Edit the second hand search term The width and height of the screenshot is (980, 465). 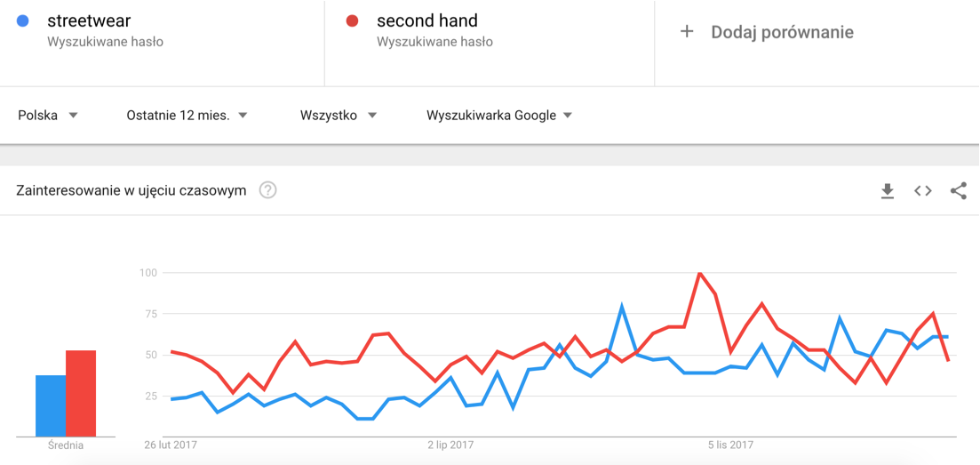pyautogui.click(x=426, y=20)
